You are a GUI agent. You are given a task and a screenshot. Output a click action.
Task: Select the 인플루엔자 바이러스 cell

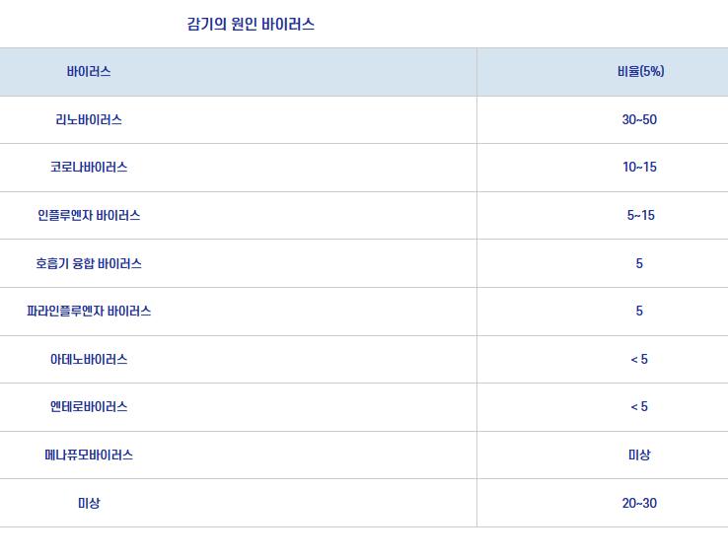click(x=89, y=215)
